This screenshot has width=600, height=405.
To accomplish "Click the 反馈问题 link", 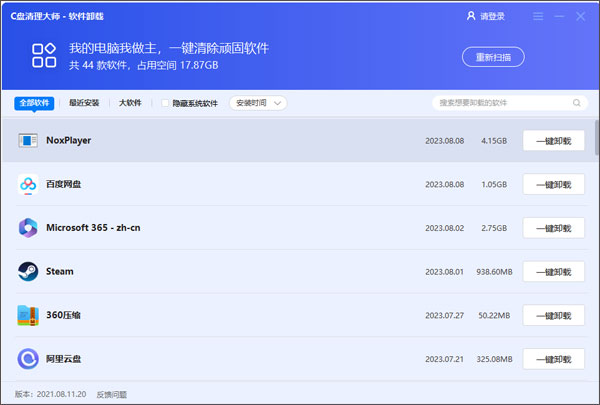I will (x=112, y=394).
